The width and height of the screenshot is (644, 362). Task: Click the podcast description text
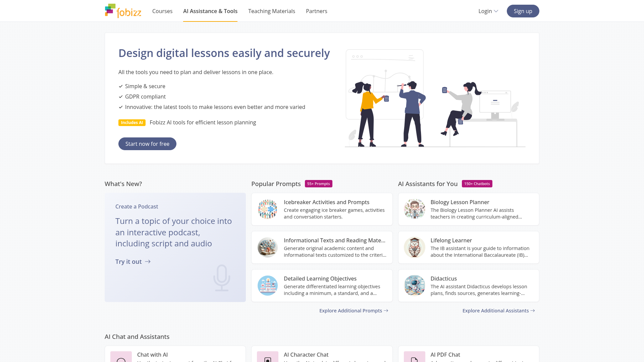tap(173, 232)
